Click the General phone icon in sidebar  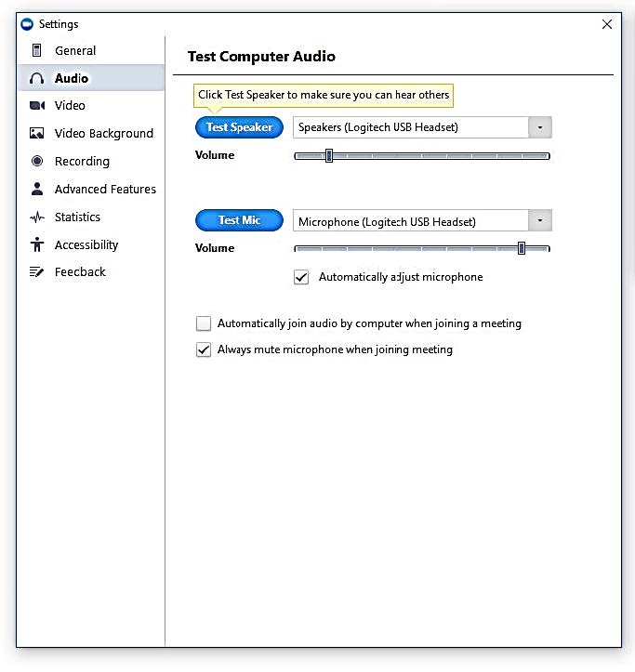(x=37, y=51)
